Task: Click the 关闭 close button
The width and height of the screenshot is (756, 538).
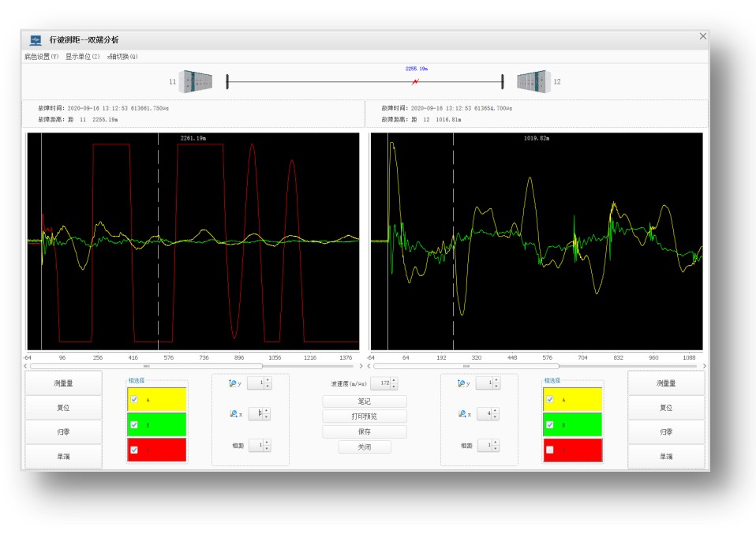Action: click(365, 446)
